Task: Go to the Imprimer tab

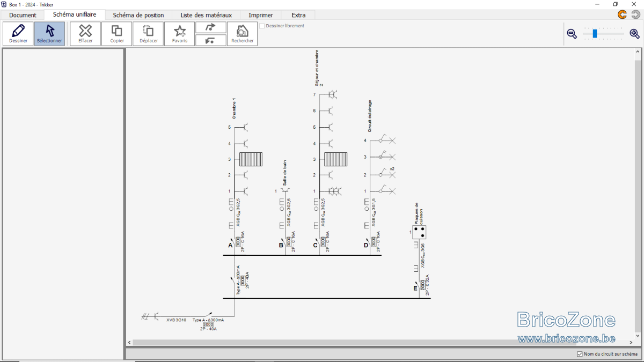Action: 261,15
